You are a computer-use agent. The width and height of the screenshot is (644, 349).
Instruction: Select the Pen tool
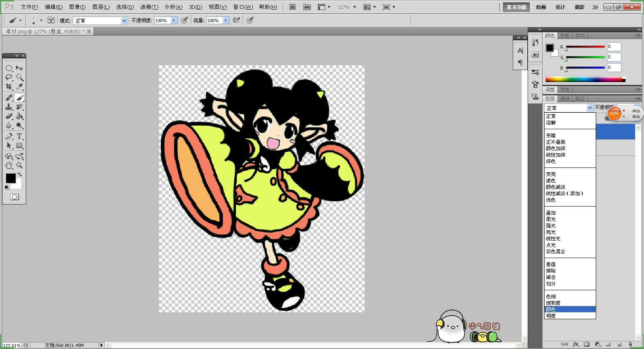point(9,136)
